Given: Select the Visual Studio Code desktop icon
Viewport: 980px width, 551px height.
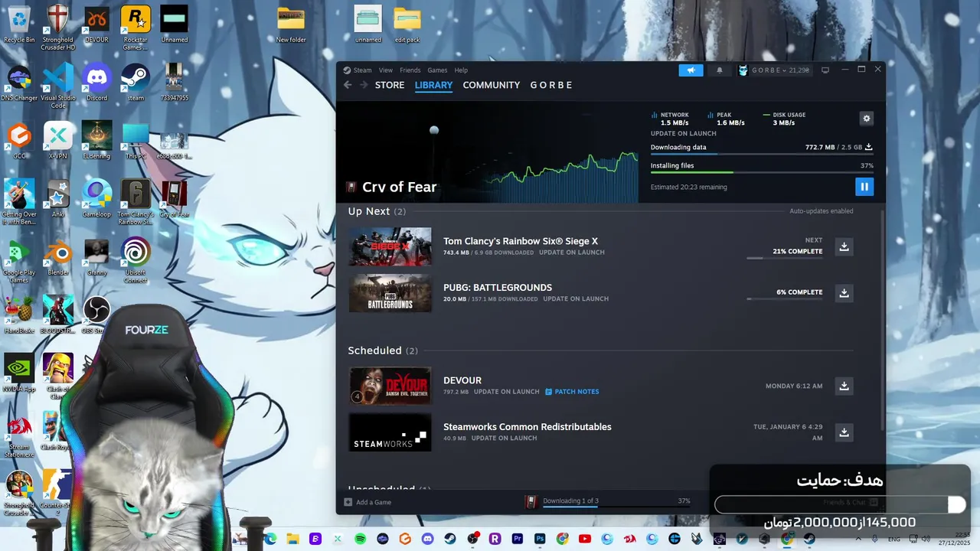Looking at the screenshot, I should coord(58,86).
